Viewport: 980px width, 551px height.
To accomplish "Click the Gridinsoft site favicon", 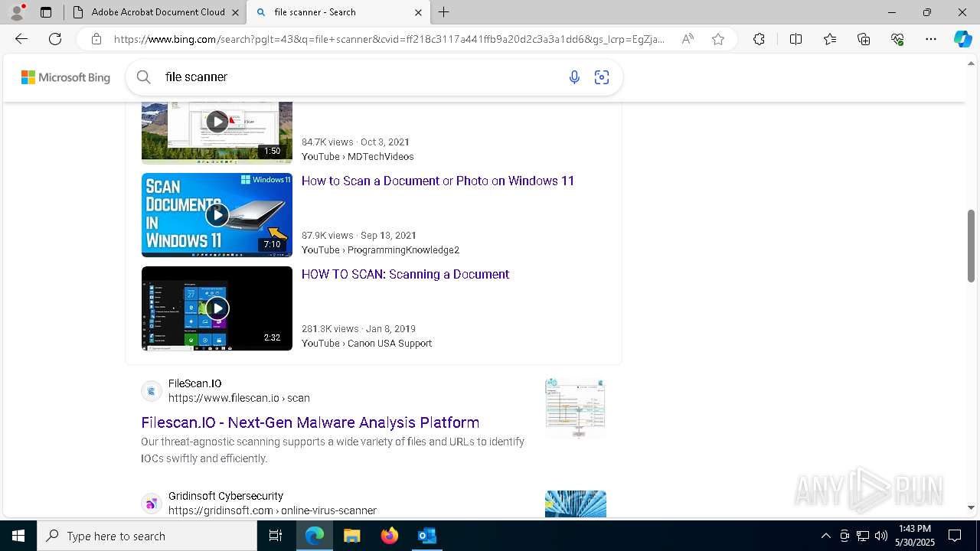I will [152, 504].
